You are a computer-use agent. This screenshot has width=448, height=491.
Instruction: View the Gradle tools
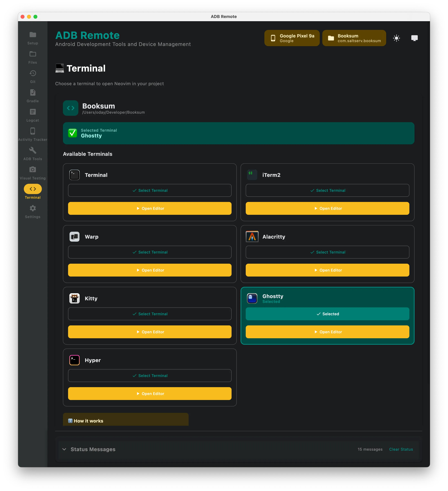pos(32,95)
